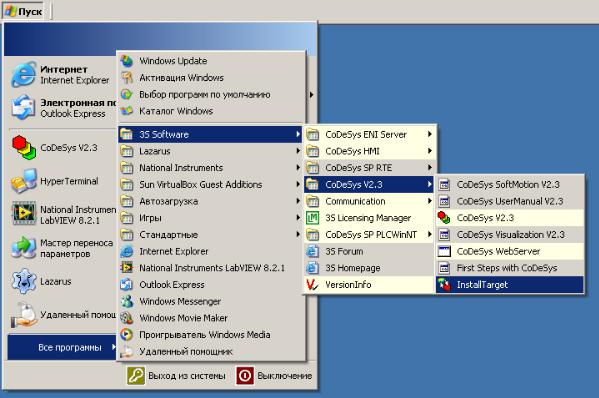This screenshot has height=398, width=599.
Task: Click the HyperTerminal phone icon
Action: click(x=24, y=181)
